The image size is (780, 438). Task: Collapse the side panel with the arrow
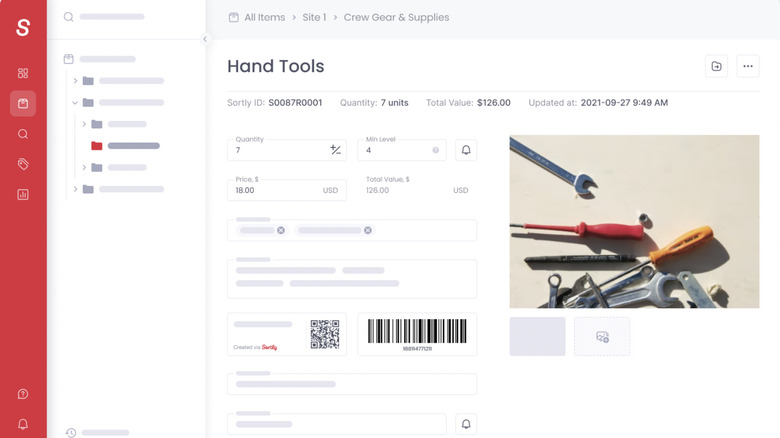[205, 40]
